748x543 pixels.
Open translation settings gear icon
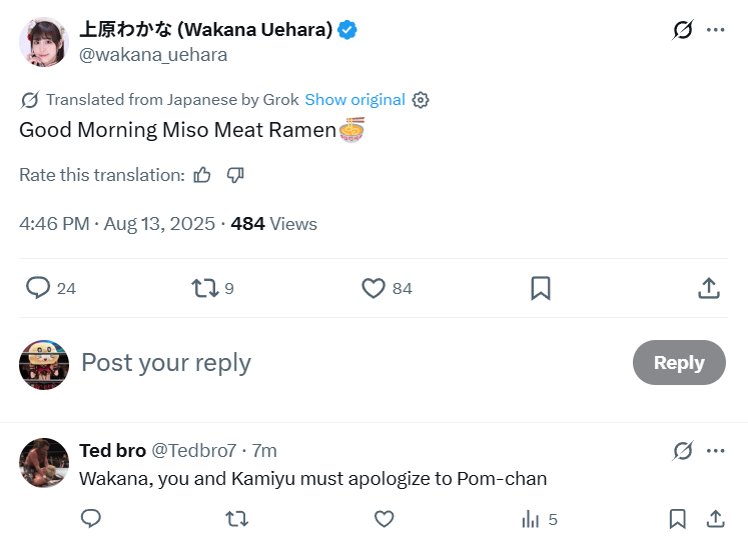[421, 100]
